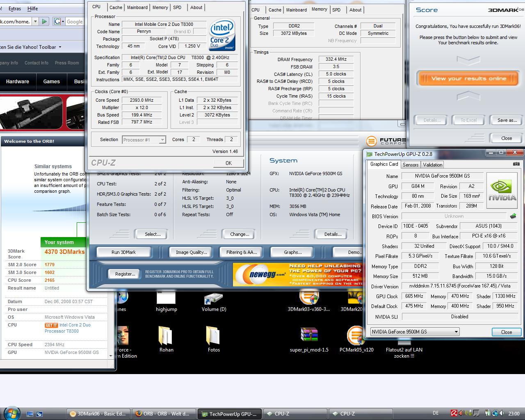The image size is (525, 420).
Task: Switch to TechPowerUp GPU-Z taskbar item
Action: tap(229, 413)
